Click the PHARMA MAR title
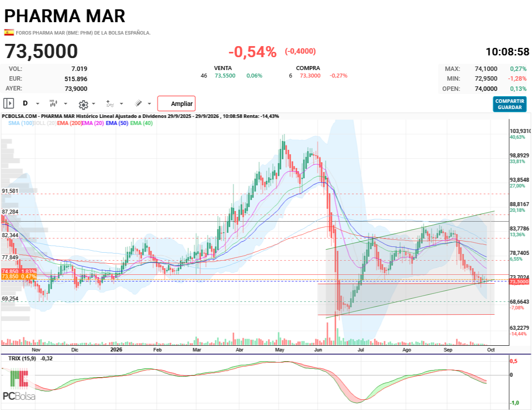Image resolution: width=532 pixels, height=410 pixels. click(x=65, y=16)
